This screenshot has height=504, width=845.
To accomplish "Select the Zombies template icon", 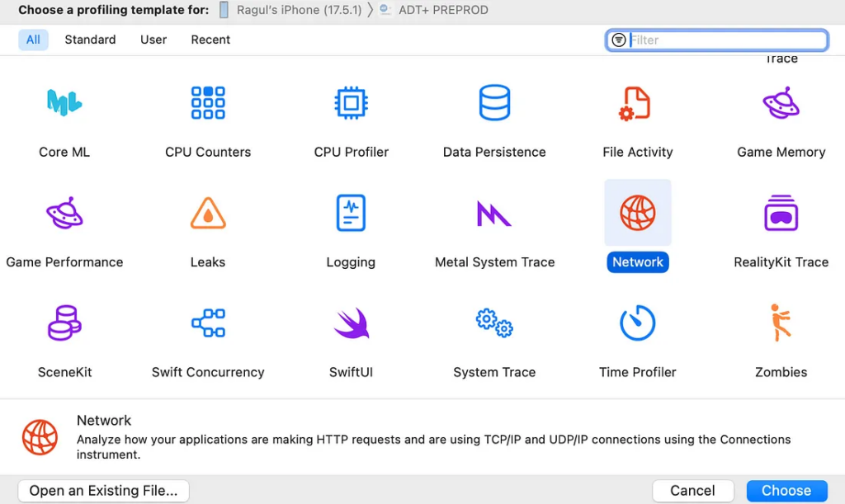I will pos(780,323).
